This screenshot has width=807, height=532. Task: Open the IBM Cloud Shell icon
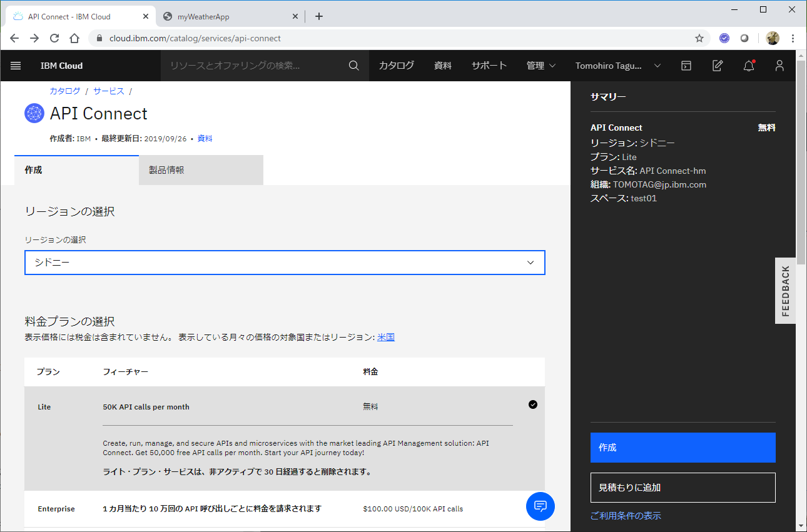pos(686,66)
